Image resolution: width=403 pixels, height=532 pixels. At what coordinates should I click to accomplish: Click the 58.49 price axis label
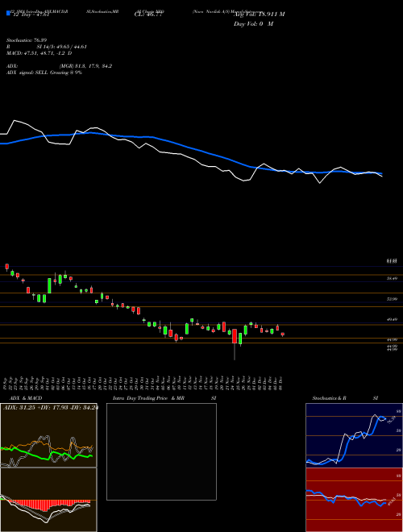click(392, 279)
